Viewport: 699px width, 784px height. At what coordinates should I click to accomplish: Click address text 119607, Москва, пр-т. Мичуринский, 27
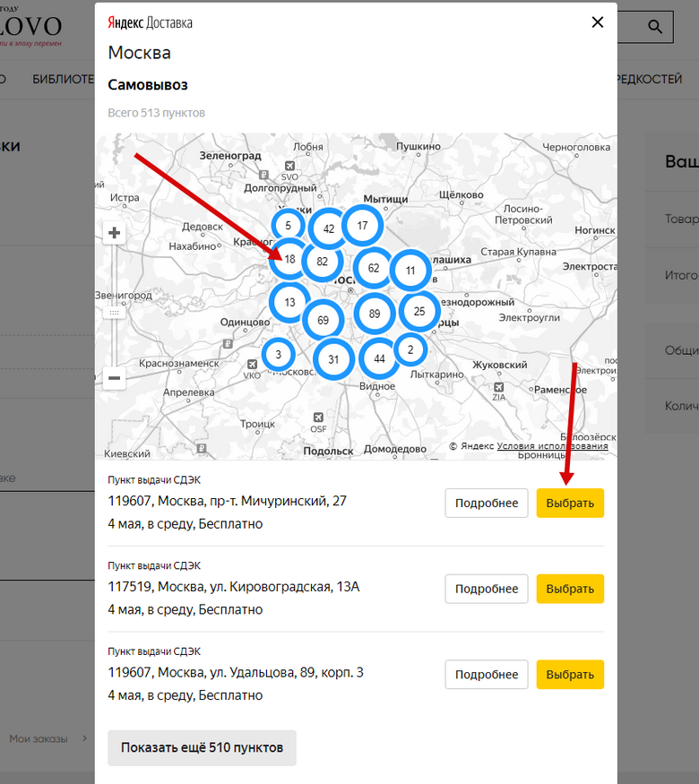tap(227, 501)
